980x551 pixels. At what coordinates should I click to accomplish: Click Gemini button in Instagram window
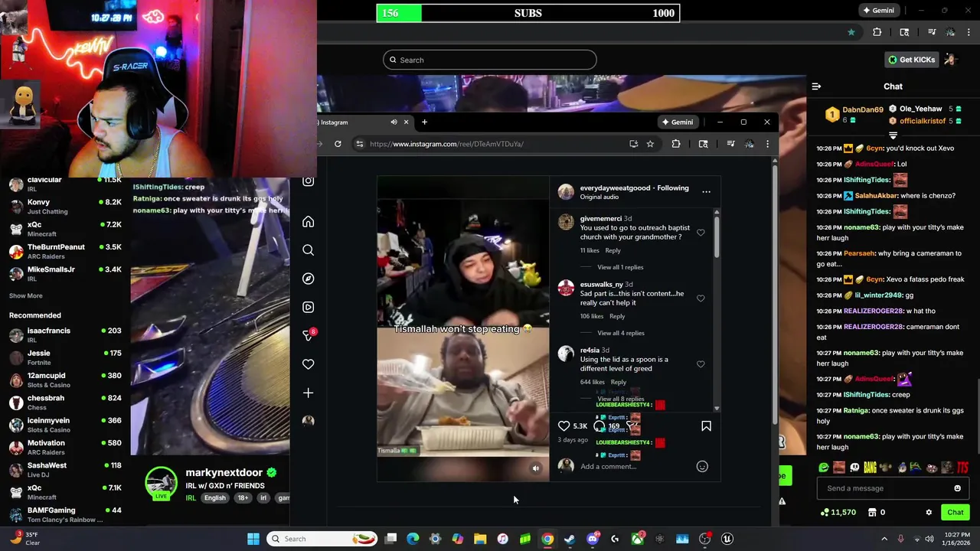[678, 122]
